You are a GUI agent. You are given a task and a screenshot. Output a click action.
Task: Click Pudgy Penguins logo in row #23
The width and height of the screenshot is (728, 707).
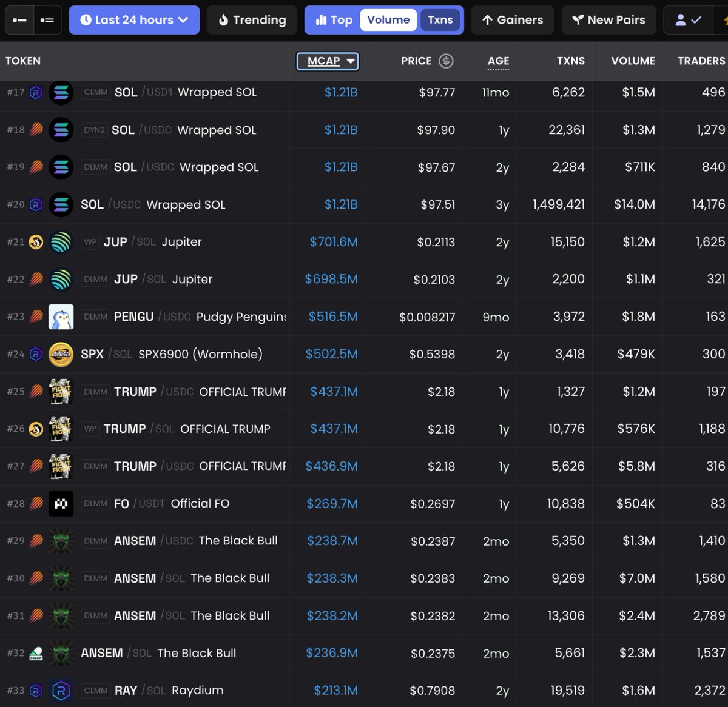61,317
